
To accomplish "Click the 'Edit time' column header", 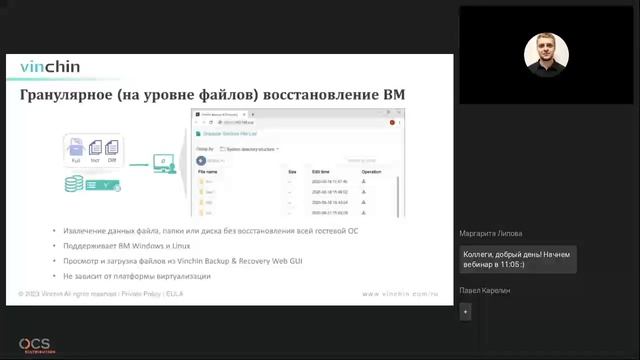I will coord(321,172).
